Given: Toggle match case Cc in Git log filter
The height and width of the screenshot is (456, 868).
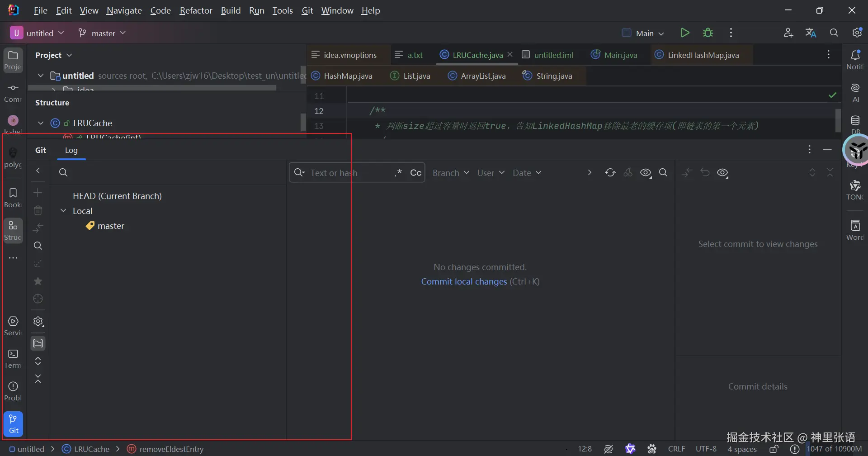Looking at the screenshot, I should pos(415,172).
